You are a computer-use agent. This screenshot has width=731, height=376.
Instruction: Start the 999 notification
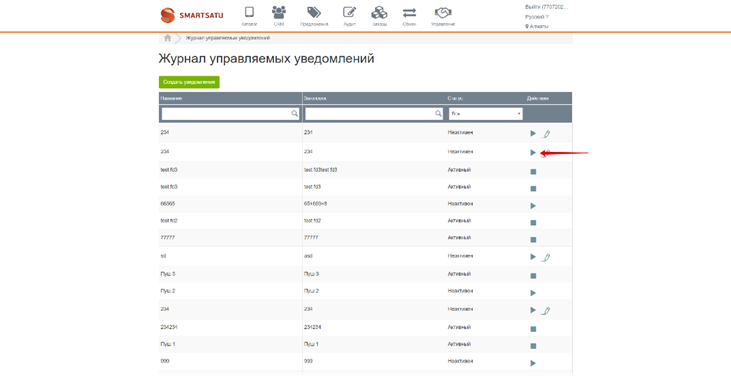(533, 363)
